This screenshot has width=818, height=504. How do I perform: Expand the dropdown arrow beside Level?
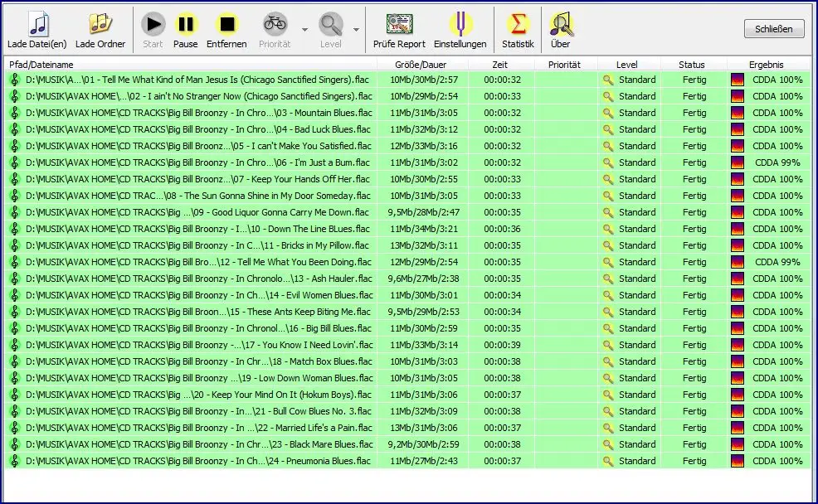pos(356,30)
